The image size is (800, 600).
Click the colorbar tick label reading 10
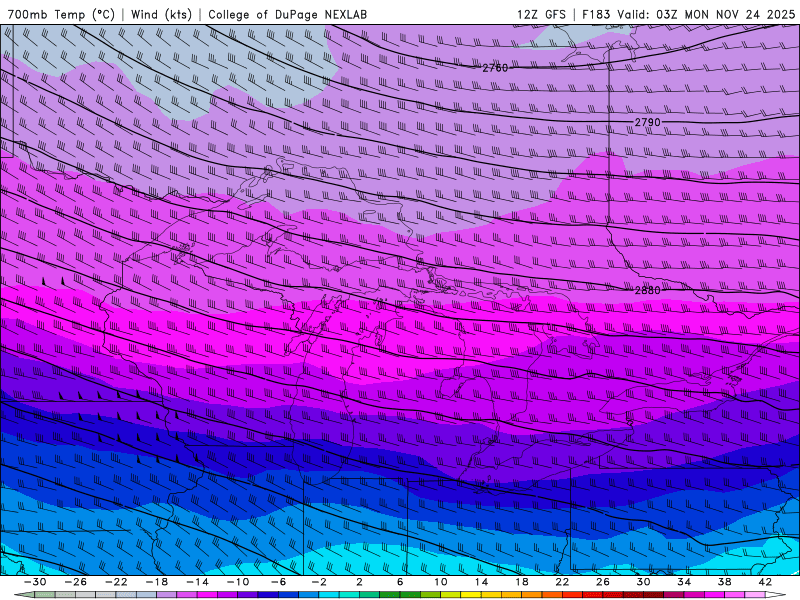pos(440,582)
